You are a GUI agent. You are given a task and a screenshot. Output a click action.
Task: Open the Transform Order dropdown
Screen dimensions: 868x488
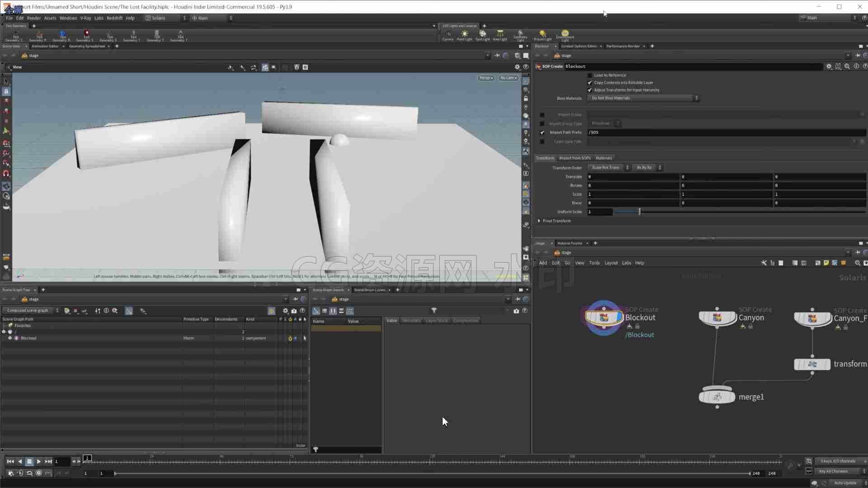(609, 168)
